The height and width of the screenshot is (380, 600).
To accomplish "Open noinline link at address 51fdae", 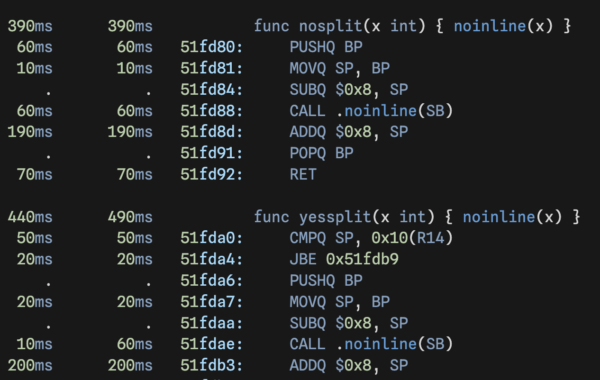I will (380, 344).
